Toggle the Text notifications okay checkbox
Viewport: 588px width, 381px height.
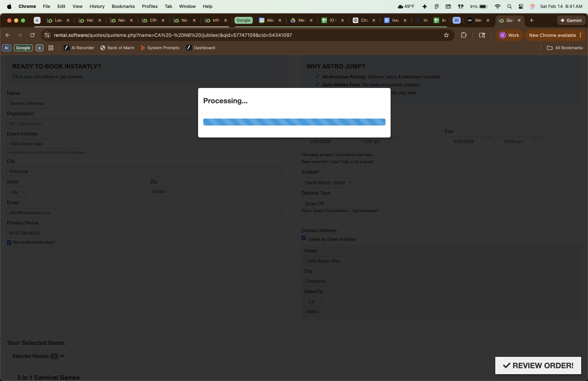[x=9, y=242]
